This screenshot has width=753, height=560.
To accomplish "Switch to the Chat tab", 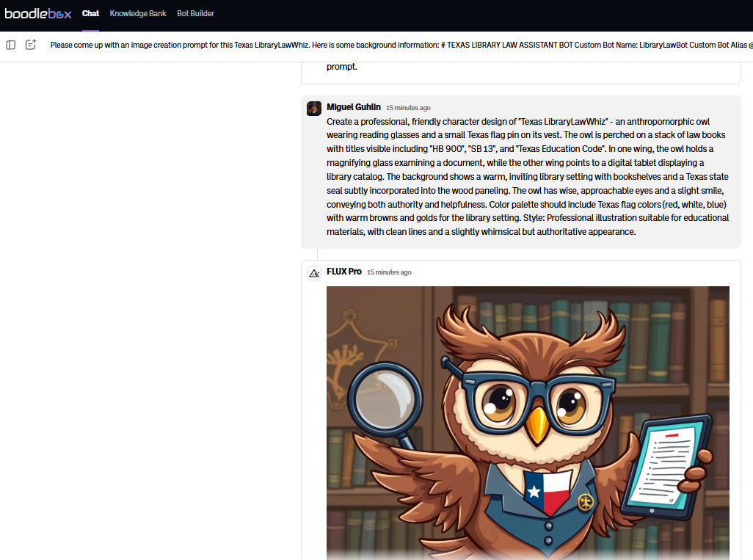I will (90, 14).
